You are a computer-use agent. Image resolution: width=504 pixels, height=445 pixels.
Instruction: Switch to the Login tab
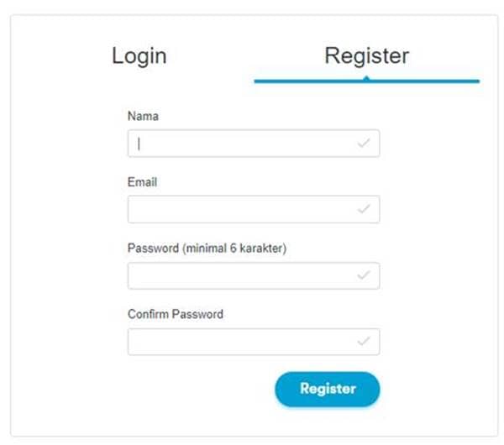(139, 56)
